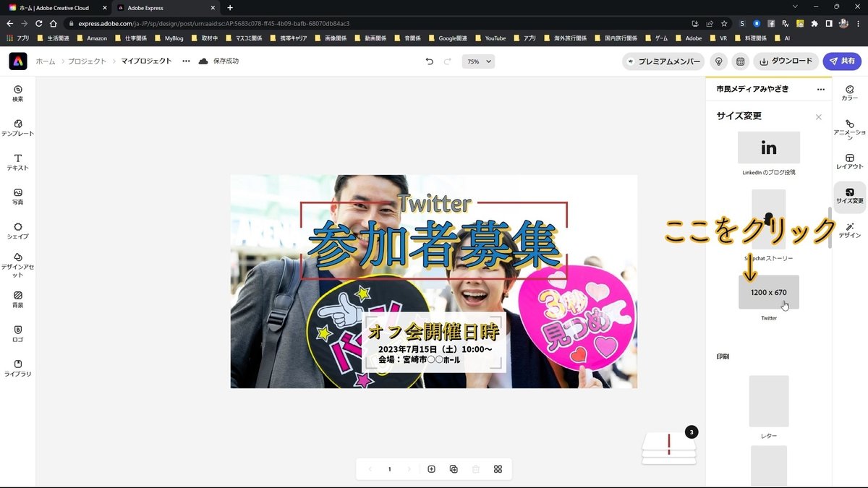Reload the browser page
This screenshot has height=488, width=868.
click(38, 23)
